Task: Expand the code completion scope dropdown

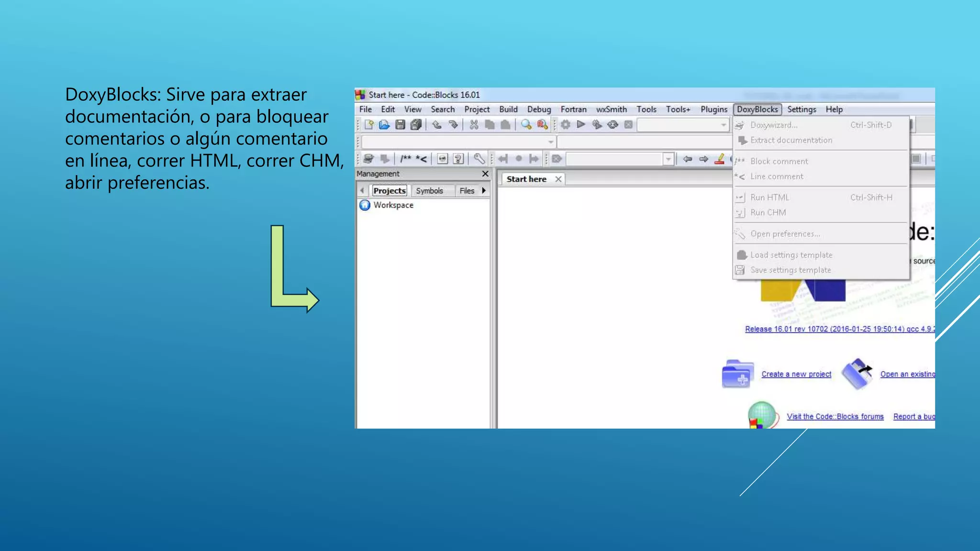Action: pos(551,142)
